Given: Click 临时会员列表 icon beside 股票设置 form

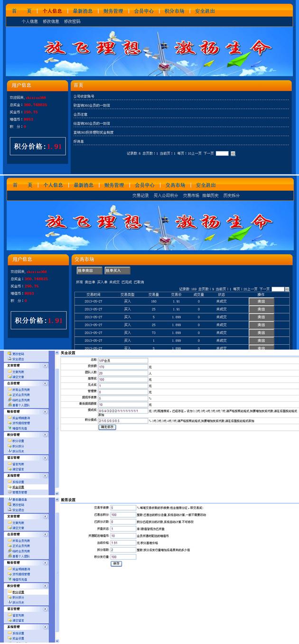Looking at the screenshot, I should [x=9, y=552].
